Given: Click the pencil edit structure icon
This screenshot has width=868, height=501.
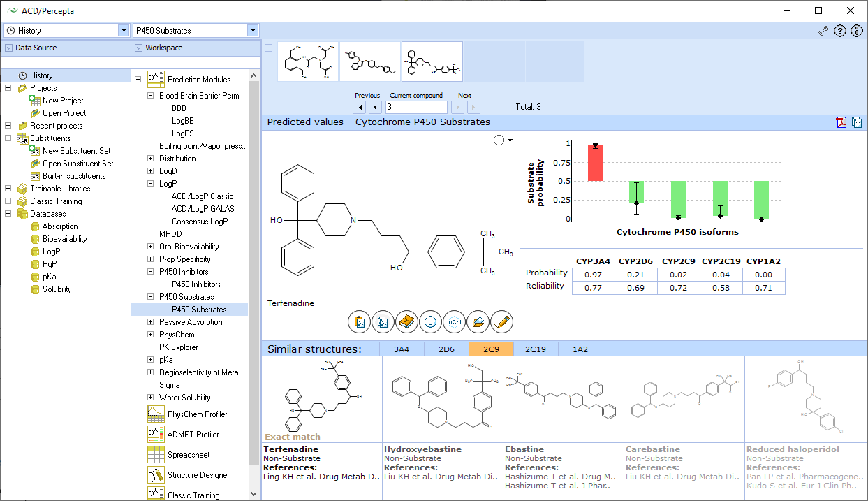Looking at the screenshot, I should [x=501, y=321].
